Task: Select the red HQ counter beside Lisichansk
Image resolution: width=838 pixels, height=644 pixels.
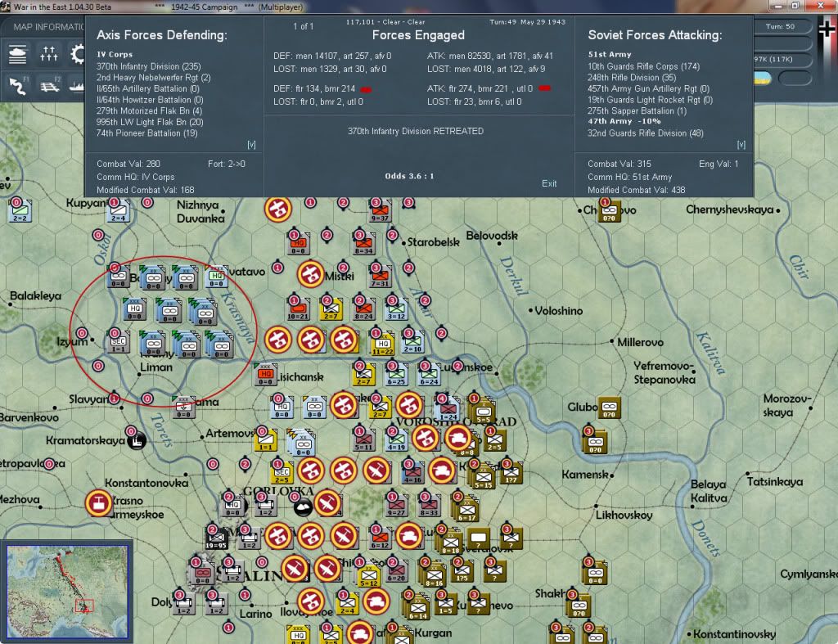Action: [266, 375]
